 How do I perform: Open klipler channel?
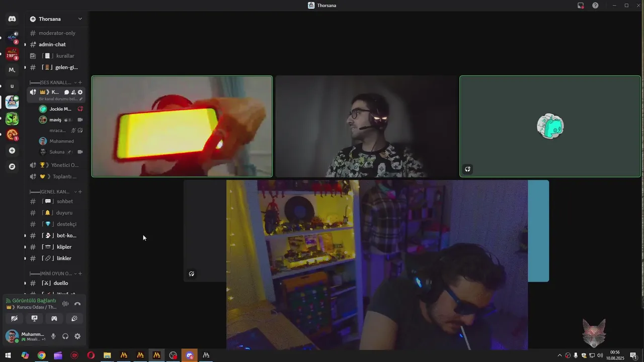pyautogui.click(x=56, y=247)
